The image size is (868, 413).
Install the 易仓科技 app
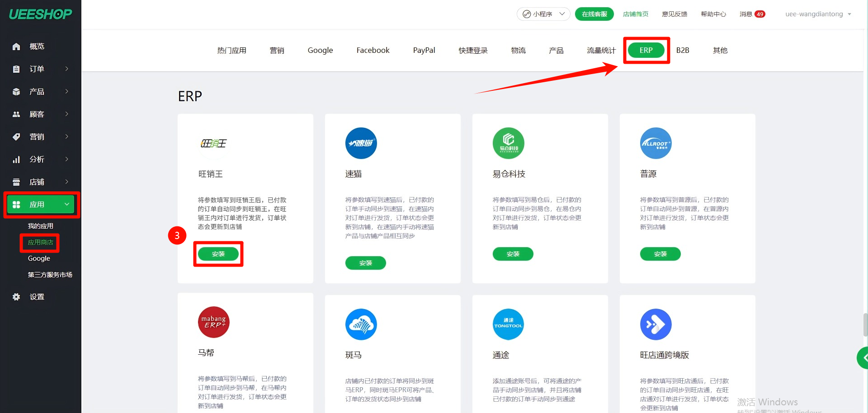click(x=513, y=254)
